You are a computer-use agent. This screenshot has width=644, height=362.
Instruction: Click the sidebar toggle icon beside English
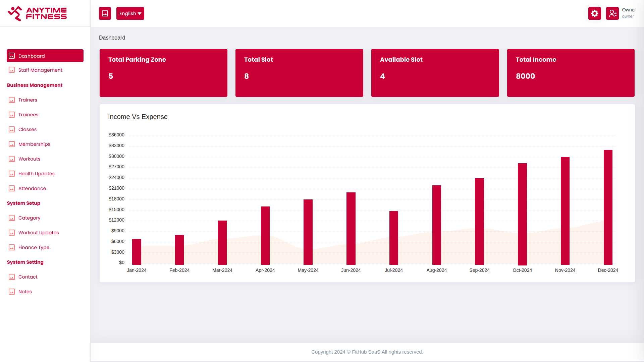[x=105, y=13]
